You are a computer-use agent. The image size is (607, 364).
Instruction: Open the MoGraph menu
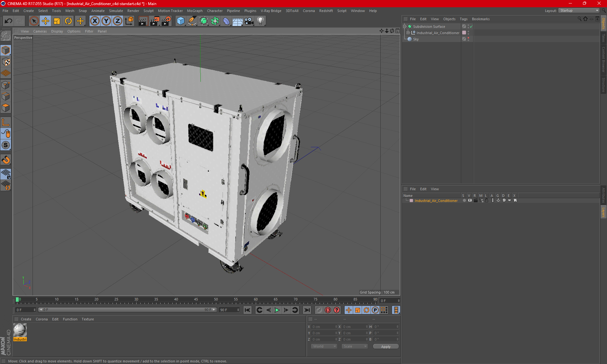point(195,11)
